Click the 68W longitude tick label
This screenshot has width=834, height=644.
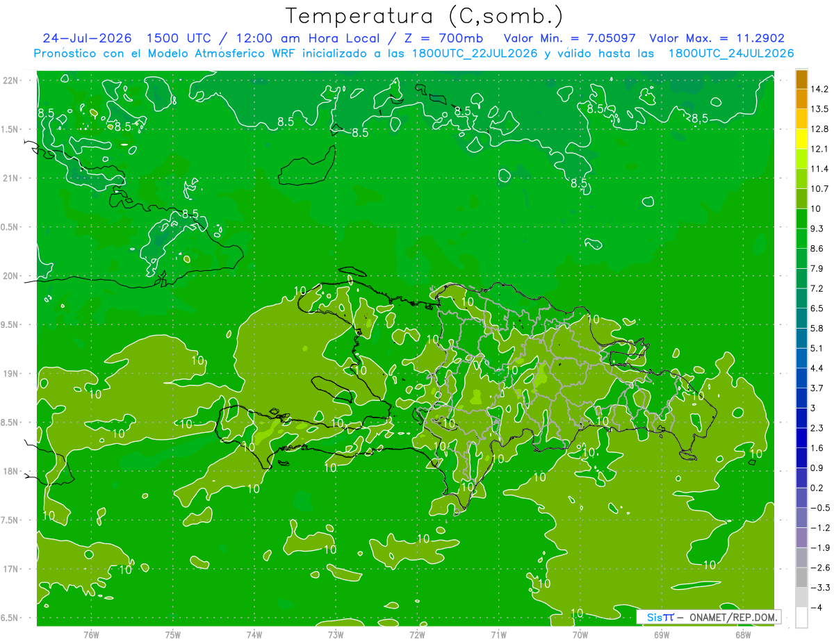[743, 634]
